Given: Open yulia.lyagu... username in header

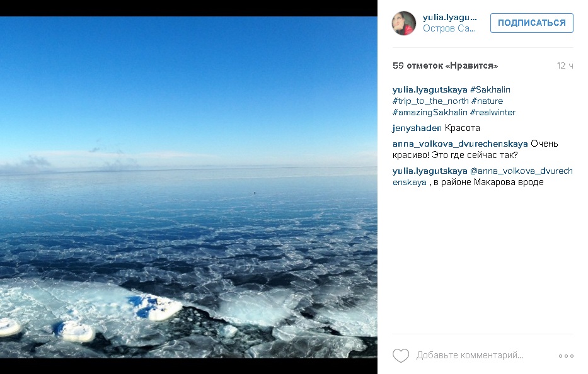Looking at the screenshot, I should click(449, 17).
